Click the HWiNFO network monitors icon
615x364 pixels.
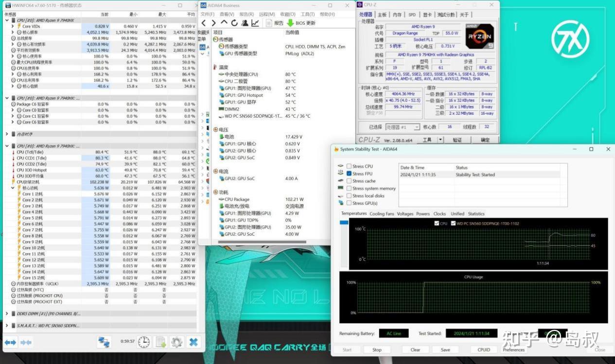tap(104, 342)
